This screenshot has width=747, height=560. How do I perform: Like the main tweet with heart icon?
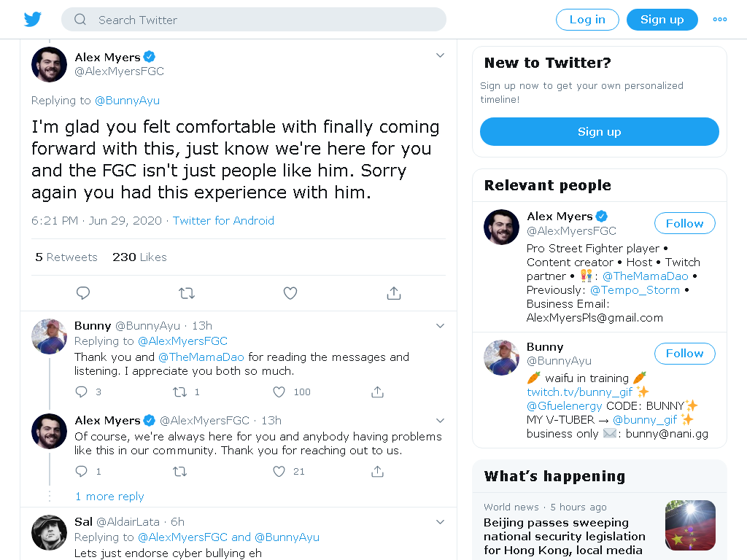coord(290,293)
